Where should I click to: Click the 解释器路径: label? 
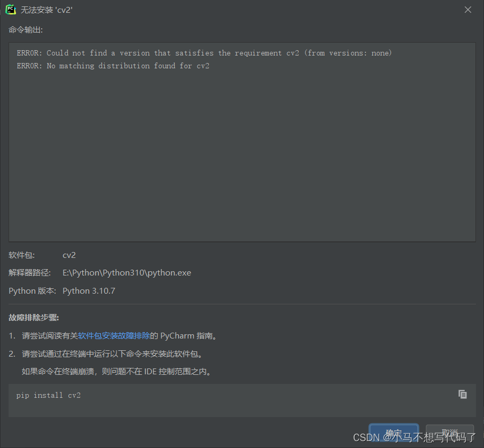pyautogui.click(x=29, y=273)
